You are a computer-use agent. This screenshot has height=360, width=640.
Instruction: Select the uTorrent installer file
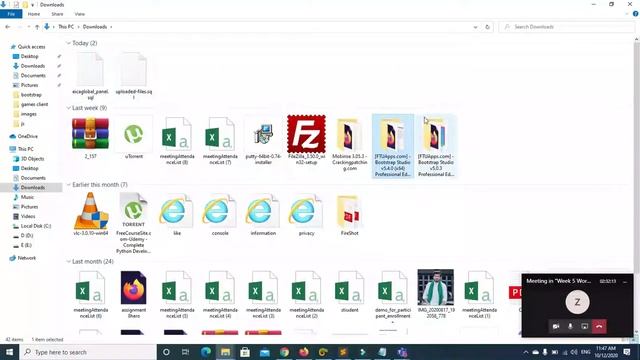[133, 138]
